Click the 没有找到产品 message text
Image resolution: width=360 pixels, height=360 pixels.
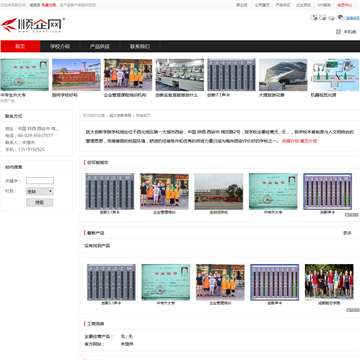97,246
